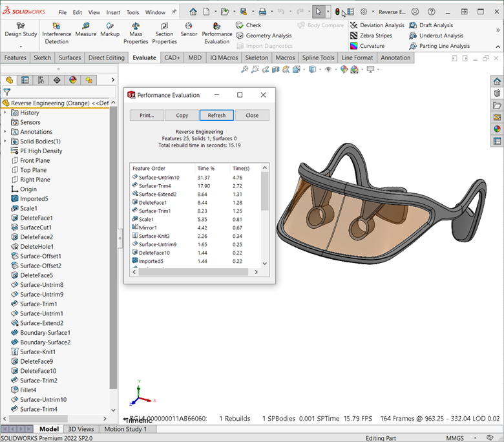The width and height of the screenshot is (504, 442).
Task: Open the Options gear icon
Action: pyautogui.click(x=364, y=12)
